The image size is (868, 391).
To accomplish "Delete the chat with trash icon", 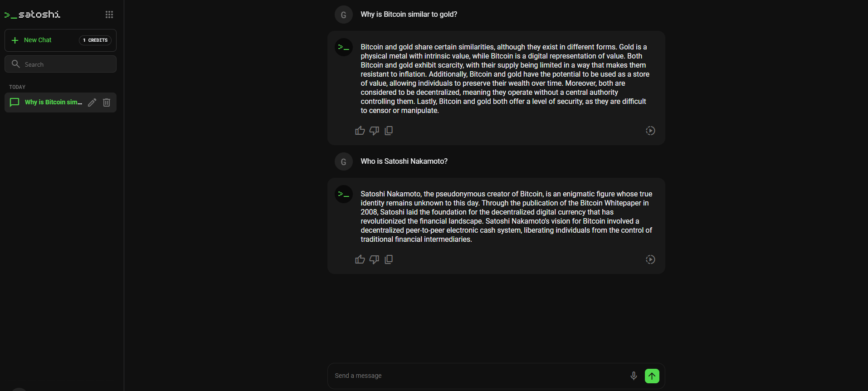I will click(107, 103).
